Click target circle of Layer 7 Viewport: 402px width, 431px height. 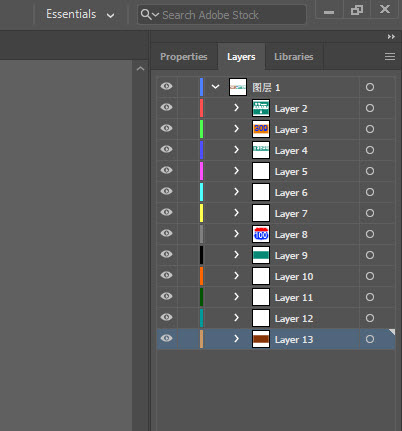(370, 213)
